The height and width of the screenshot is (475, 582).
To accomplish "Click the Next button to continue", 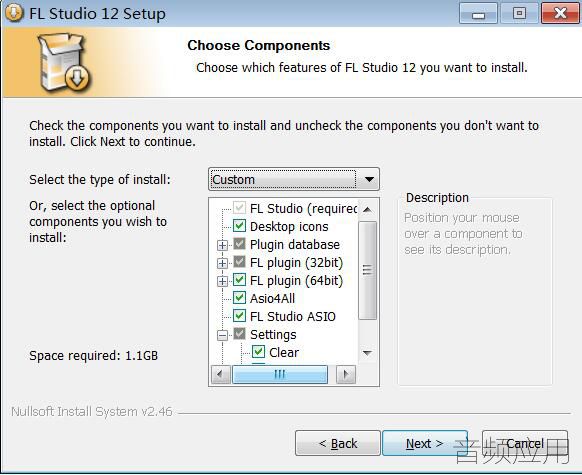I will pyautogui.click(x=425, y=443).
